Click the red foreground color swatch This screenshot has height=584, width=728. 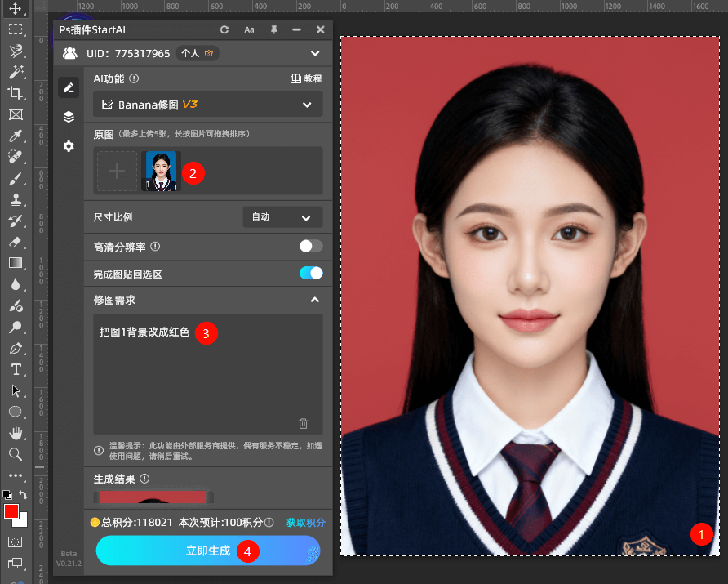pos(11,510)
